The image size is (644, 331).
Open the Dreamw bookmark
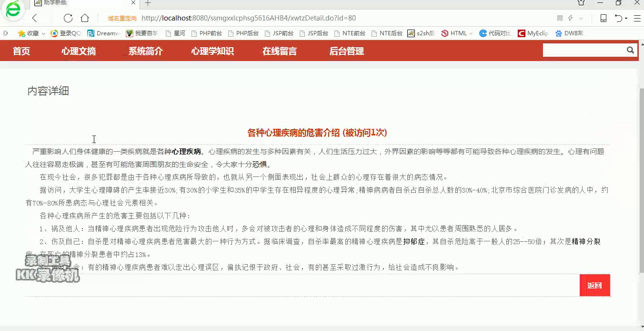(x=103, y=33)
